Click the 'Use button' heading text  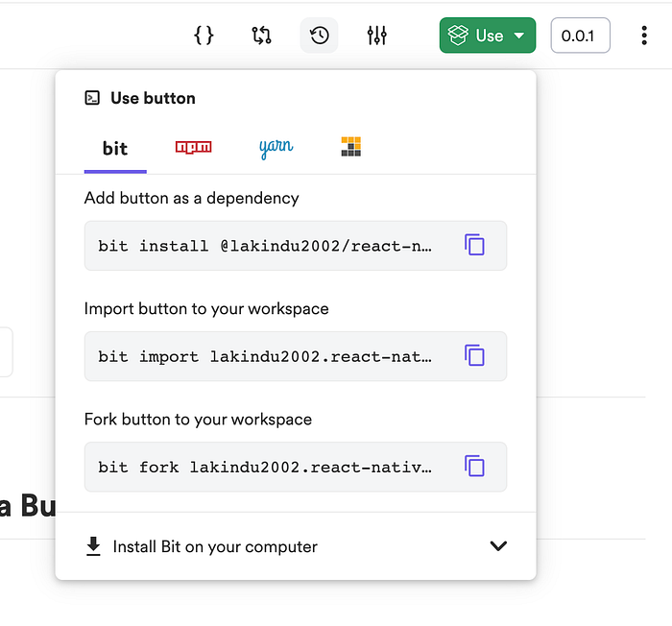click(153, 98)
